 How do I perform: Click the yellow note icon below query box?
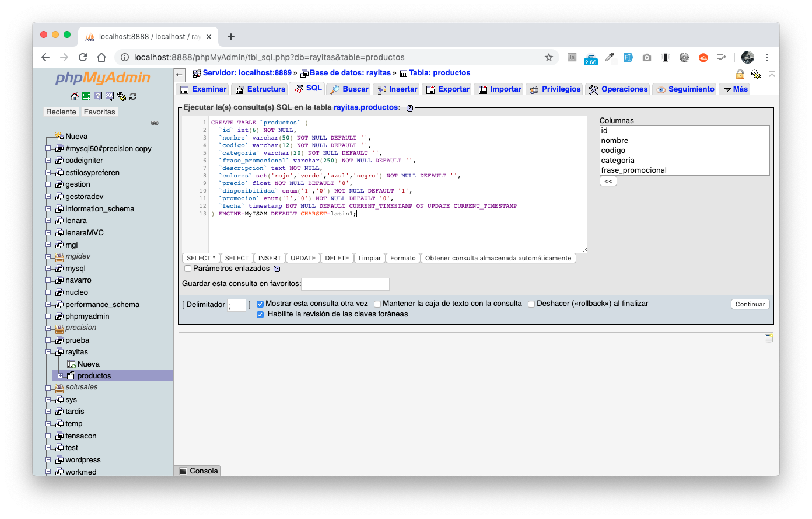tap(769, 338)
